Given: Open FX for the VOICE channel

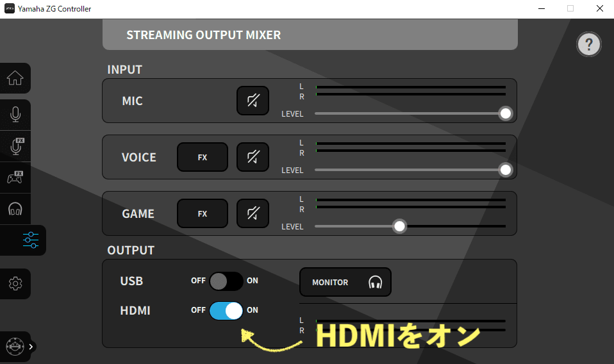Looking at the screenshot, I should pos(202,157).
